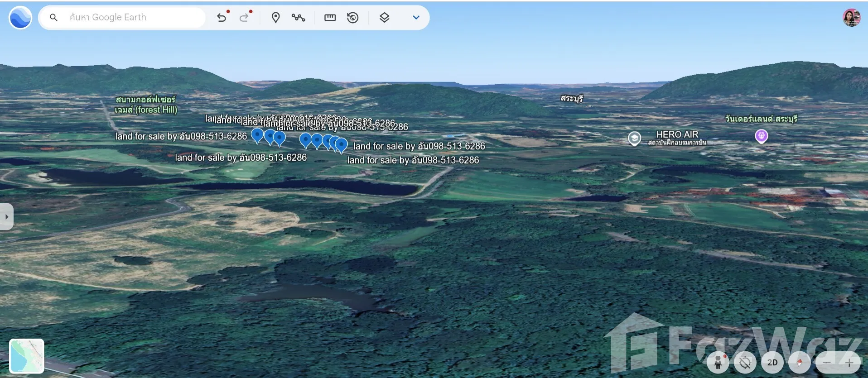Open the map style thumbnail

[x=27, y=356]
